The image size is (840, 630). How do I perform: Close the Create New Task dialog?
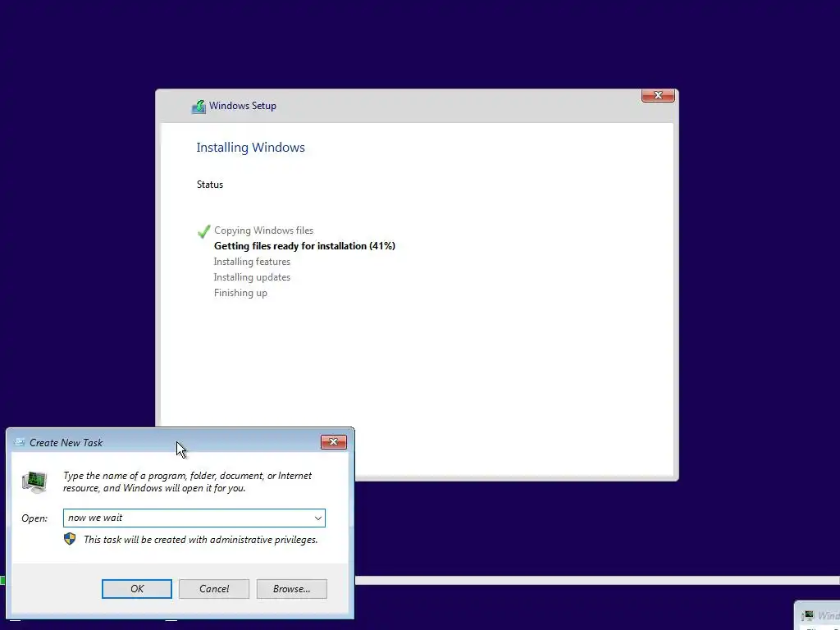click(x=333, y=442)
